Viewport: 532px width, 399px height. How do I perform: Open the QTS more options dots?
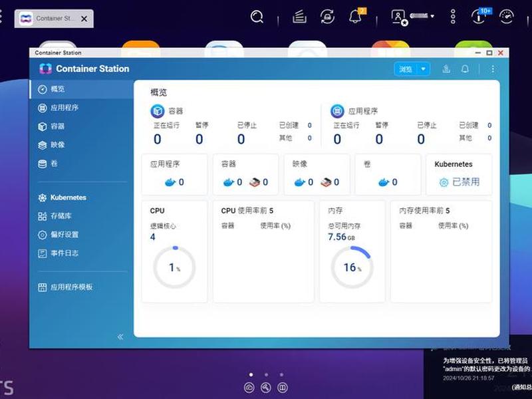pos(453,16)
